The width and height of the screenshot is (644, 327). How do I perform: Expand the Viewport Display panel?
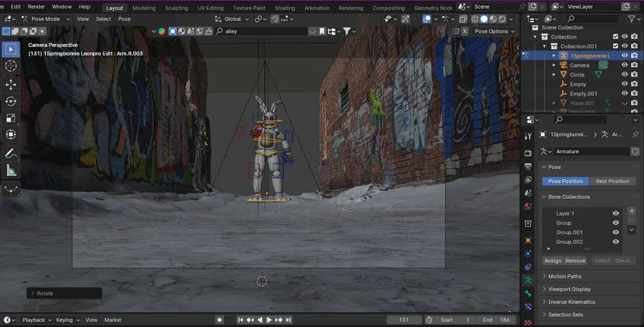[x=569, y=289]
